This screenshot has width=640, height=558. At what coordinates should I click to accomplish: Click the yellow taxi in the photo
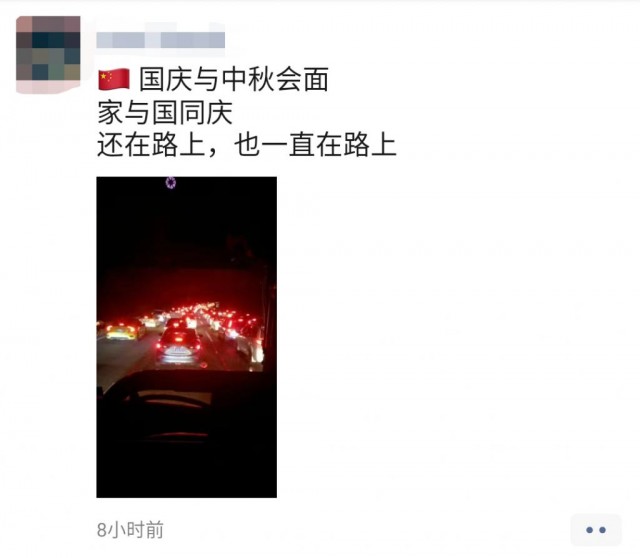(123, 331)
